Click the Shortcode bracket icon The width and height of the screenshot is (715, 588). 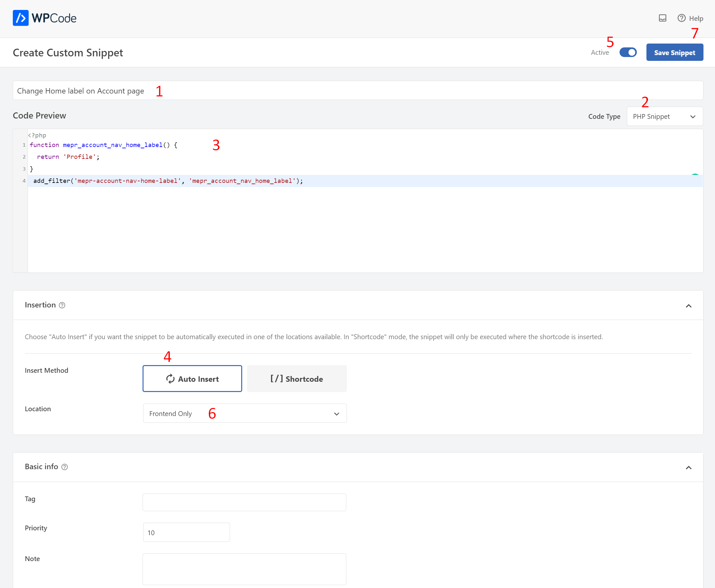276,379
